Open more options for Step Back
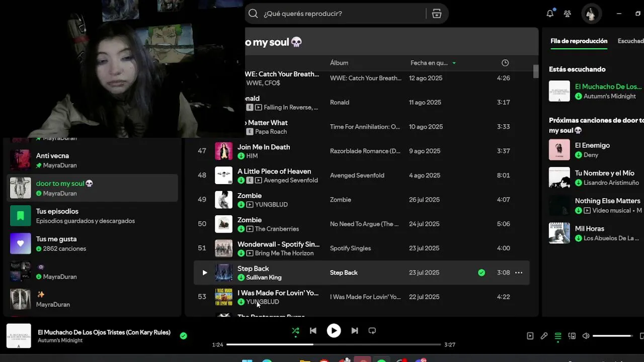This screenshot has height=362, width=644. 519,273
